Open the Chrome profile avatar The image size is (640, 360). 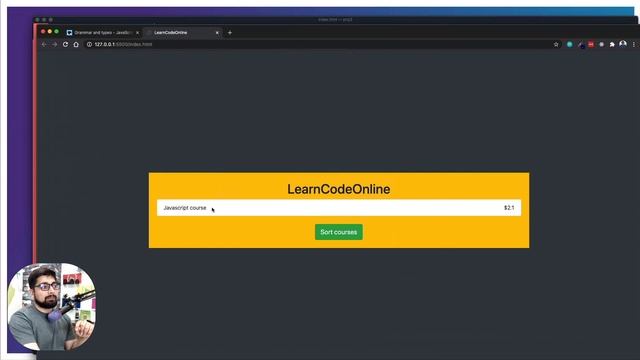pyautogui.click(x=623, y=44)
